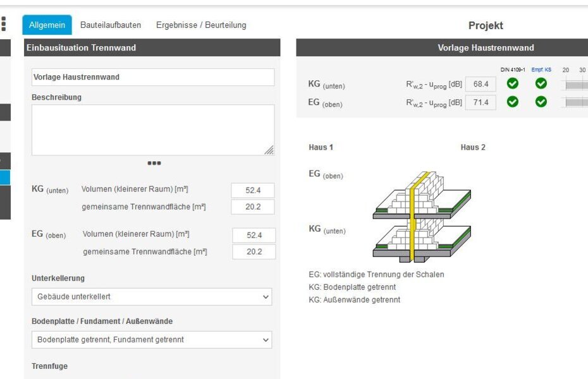Click KG Empf. KS green check icon
This screenshot has height=379, width=588.
pos(541,83)
